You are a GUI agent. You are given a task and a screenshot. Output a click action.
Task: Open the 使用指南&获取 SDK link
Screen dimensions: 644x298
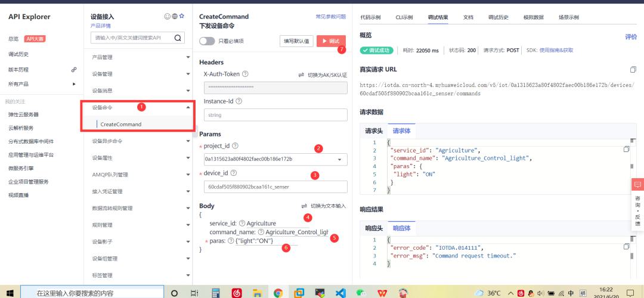pos(556,51)
